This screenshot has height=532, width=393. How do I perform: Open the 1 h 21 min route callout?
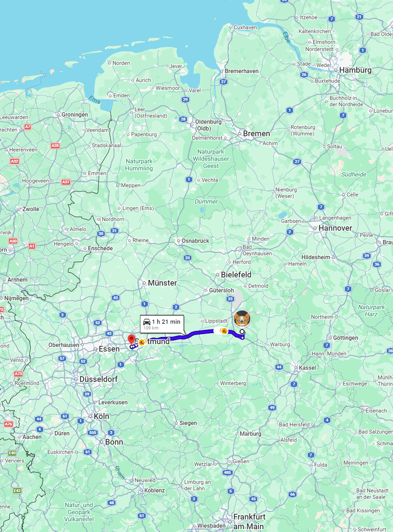162,324
